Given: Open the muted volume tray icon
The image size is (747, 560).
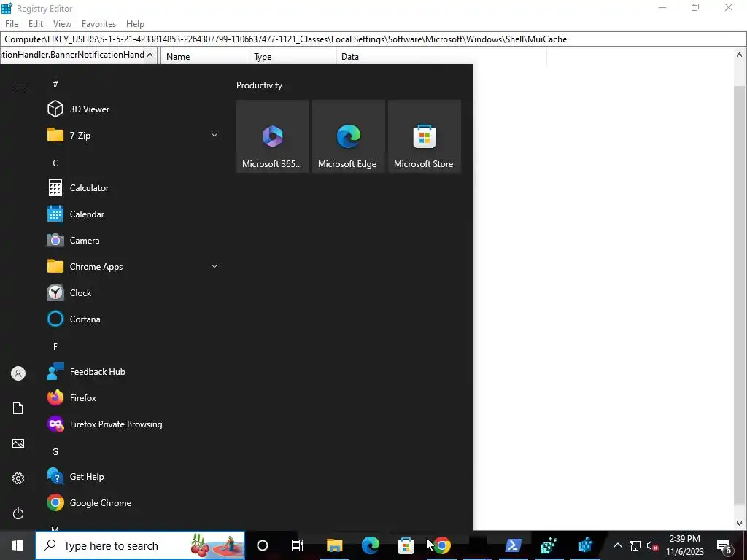Looking at the screenshot, I should 653,545.
